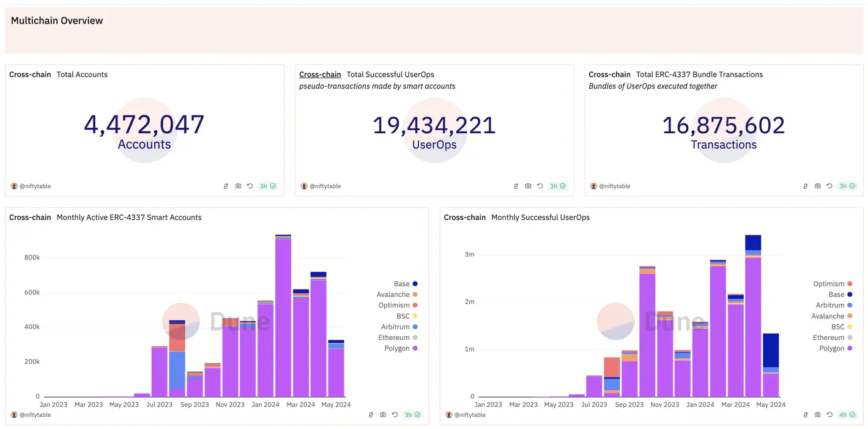Open query icon on Total ERC-4337 Bundle Transactions card
The height and width of the screenshot is (429, 868).
(x=806, y=186)
